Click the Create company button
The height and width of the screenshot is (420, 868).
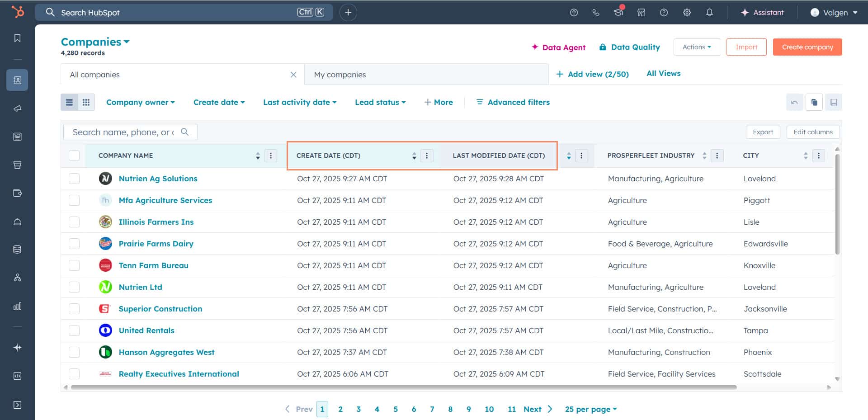click(x=807, y=47)
